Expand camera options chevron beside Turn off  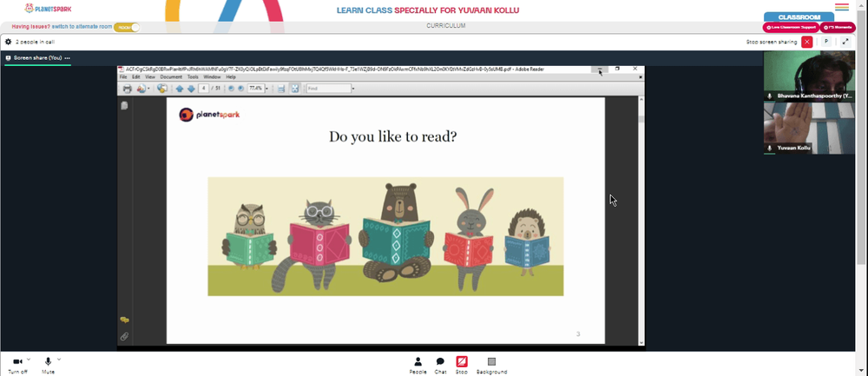tap(29, 360)
